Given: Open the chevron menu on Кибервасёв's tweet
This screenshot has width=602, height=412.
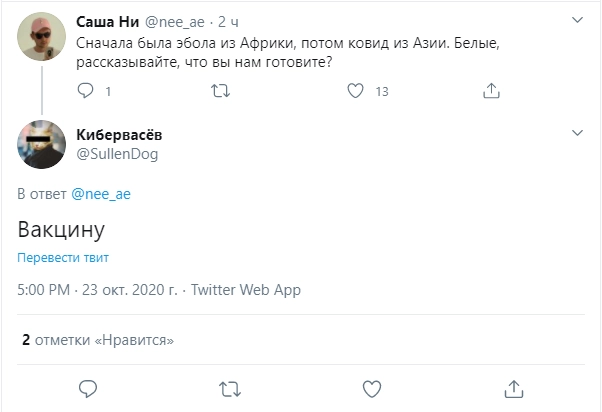Looking at the screenshot, I should (x=577, y=133).
